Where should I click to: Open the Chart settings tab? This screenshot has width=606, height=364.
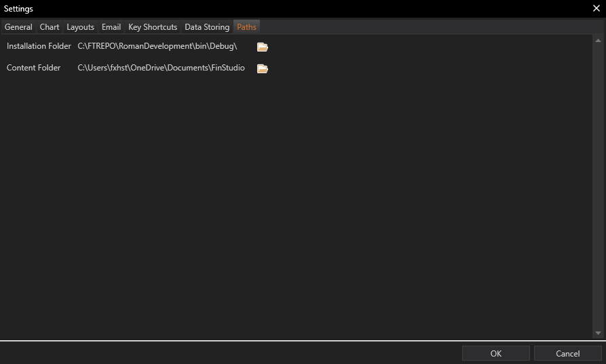pyautogui.click(x=50, y=27)
